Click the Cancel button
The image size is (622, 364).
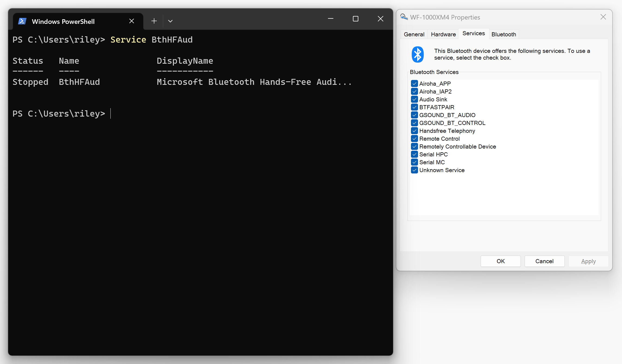click(x=544, y=261)
